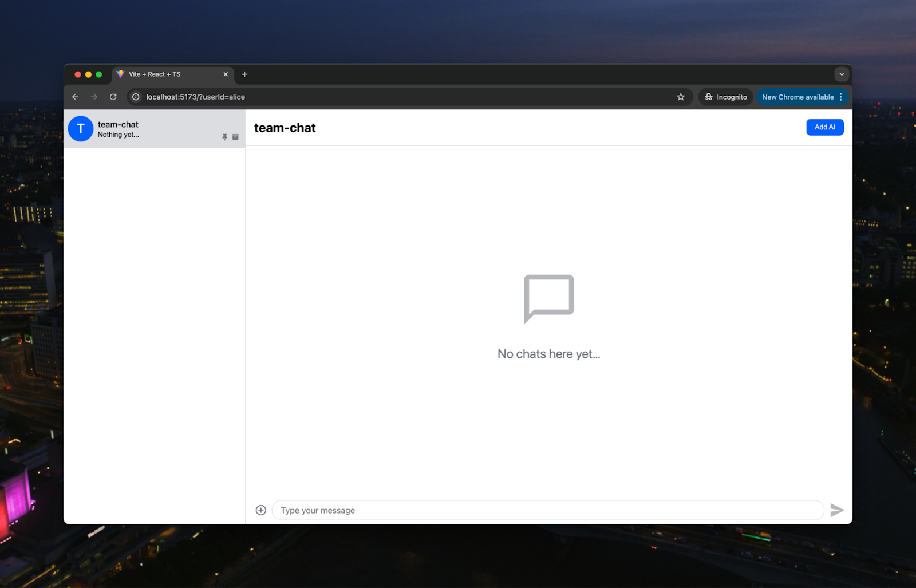Bookmark this page with the star icon
Viewport: 916px width, 588px height.
681,97
